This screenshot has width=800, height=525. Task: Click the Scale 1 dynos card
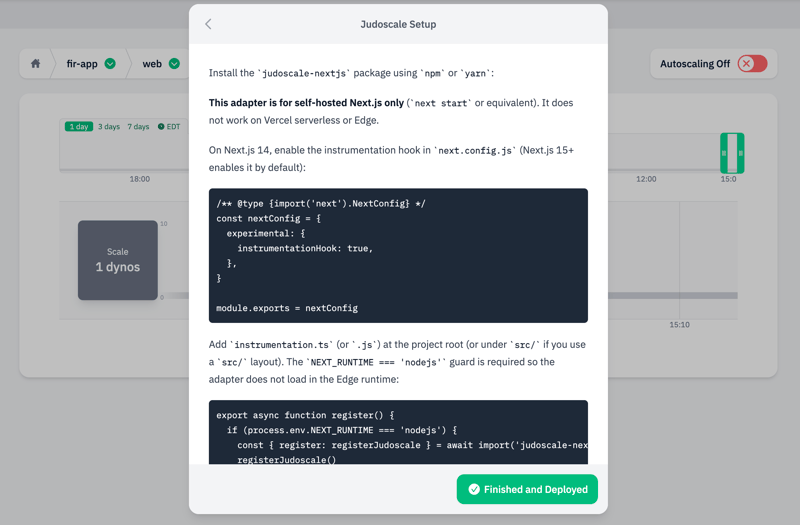coord(118,260)
